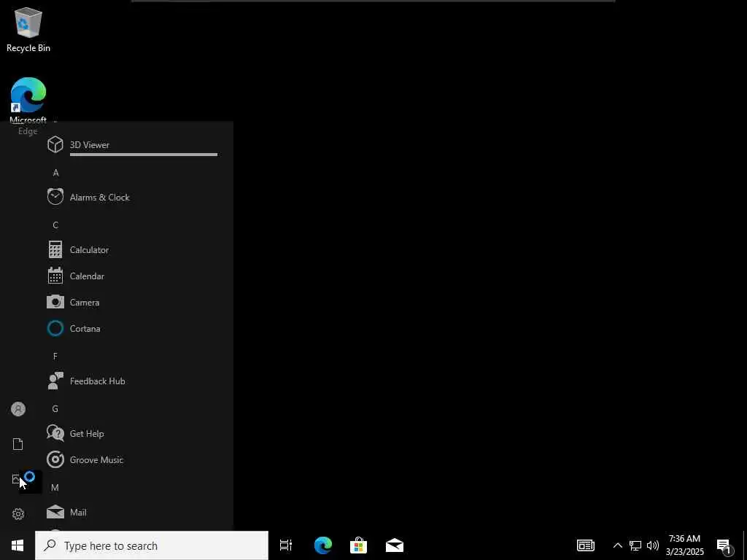Open Cortana from the app list
747x560 pixels.
[x=132, y=329]
